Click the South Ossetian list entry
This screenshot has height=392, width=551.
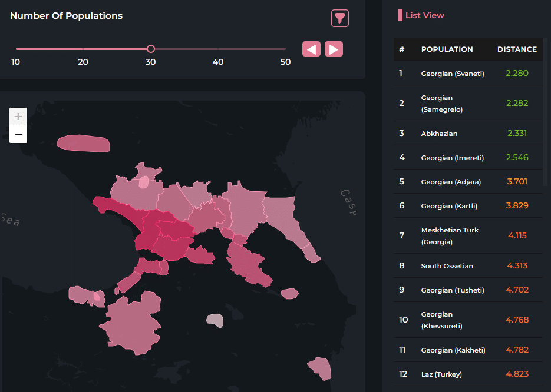pyautogui.click(x=447, y=266)
